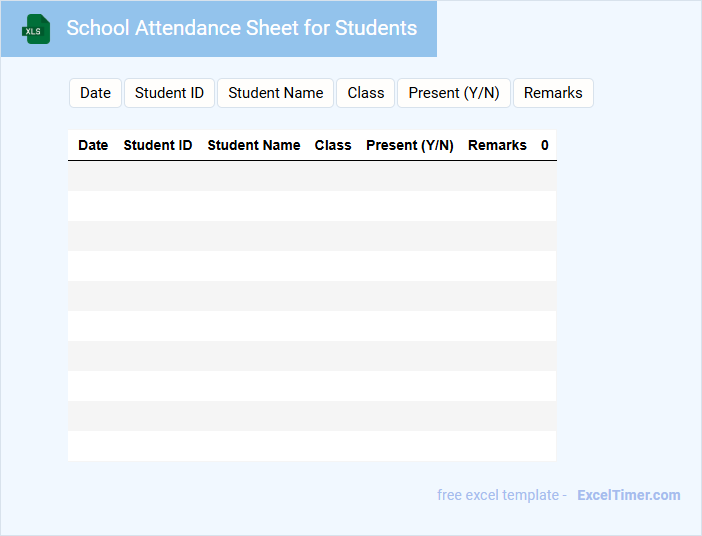702x536 pixels.
Task: Select the Class table column header
Action: [x=333, y=145]
